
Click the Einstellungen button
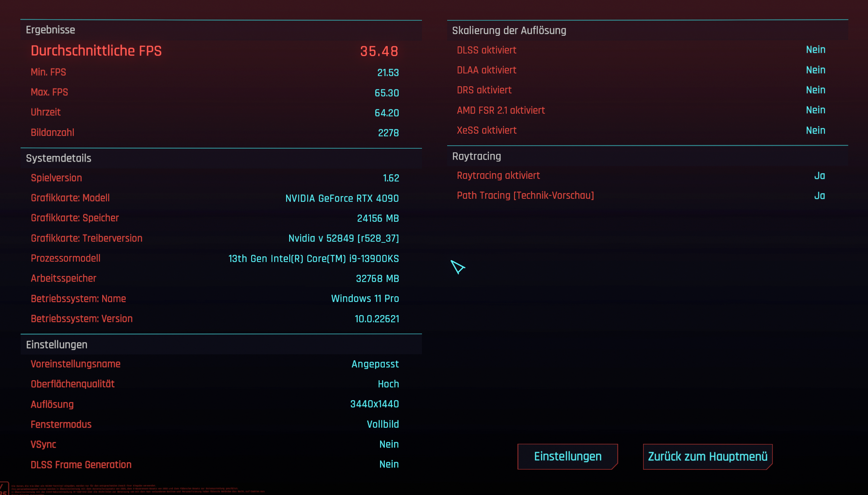(568, 456)
